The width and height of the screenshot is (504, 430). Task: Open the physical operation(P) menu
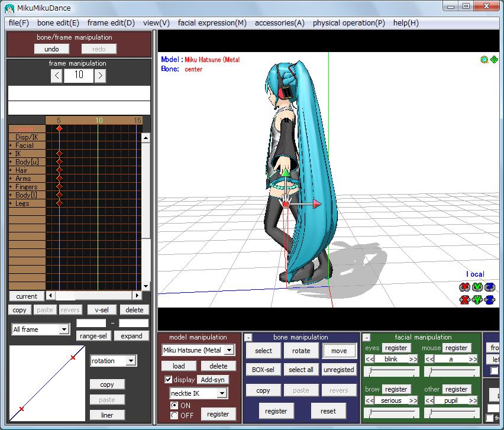click(x=349, y=23)
